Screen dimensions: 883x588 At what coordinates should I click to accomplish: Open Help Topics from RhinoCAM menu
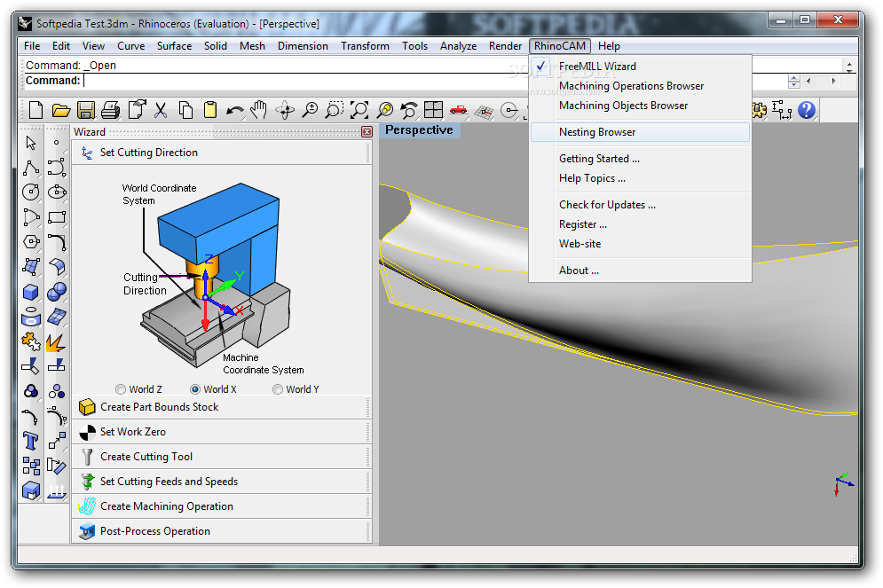tap(641, 178)
